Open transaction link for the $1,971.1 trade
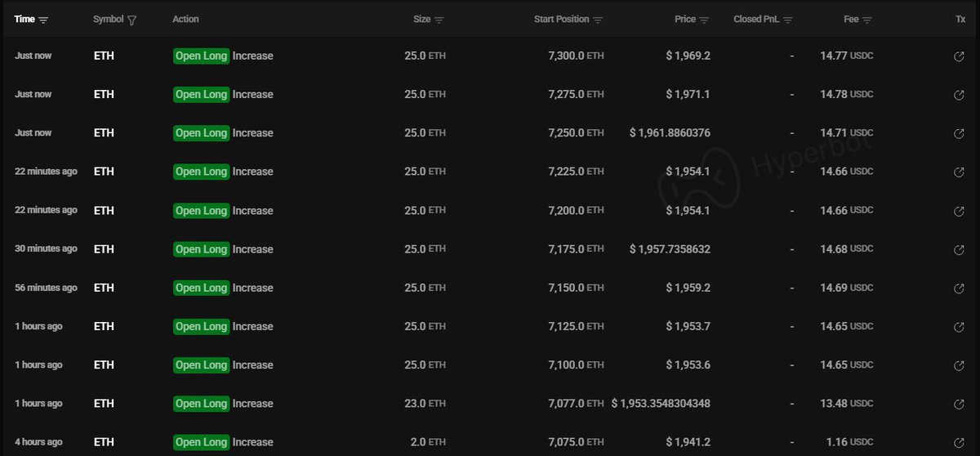The height and width of the screenshot is (456, 980). pyautogui.click(x=960, y=95)
